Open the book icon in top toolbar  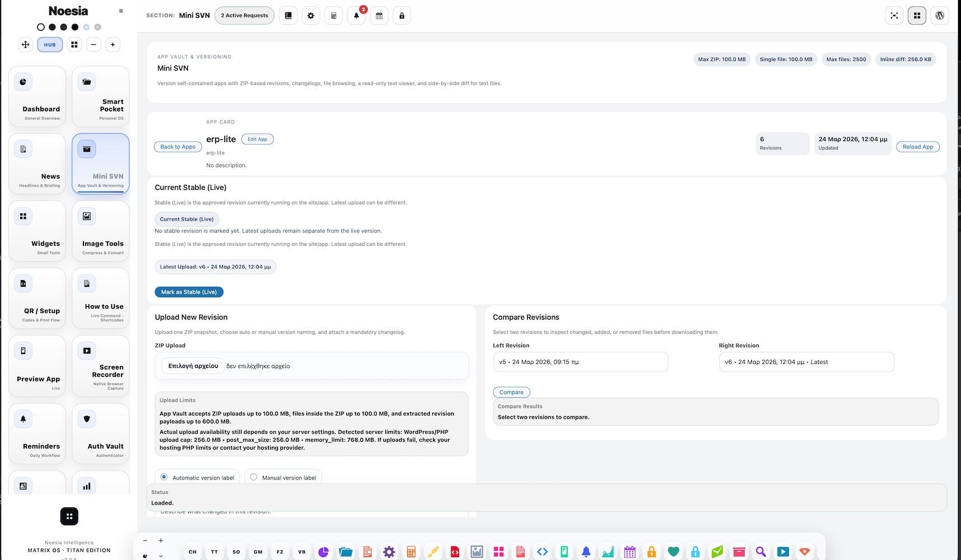288,16
